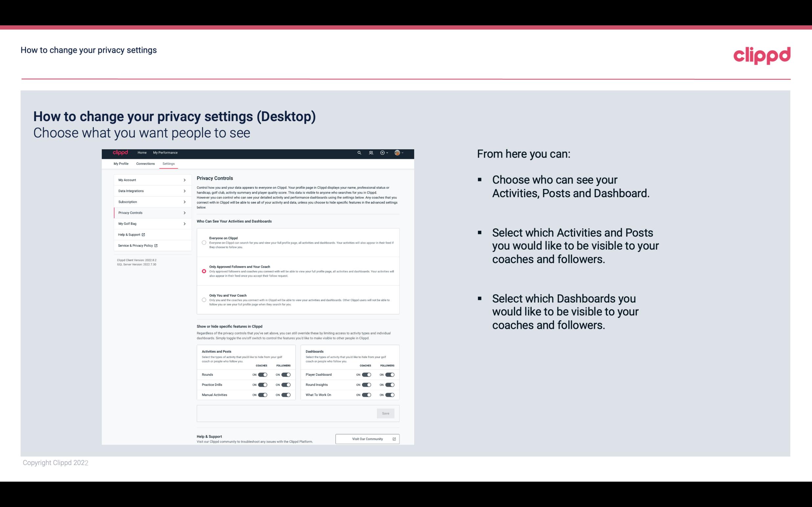Image resolution: width=812 pixels, height=507 pixels.
Task: Toggle Rounds visibility for Followers
Action: click(x=286, y=374)
